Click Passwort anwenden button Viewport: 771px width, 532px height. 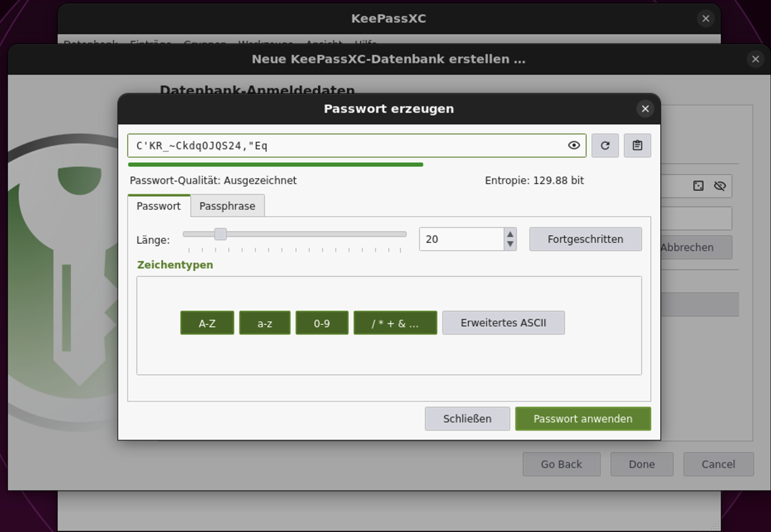(x=583, y=419)
